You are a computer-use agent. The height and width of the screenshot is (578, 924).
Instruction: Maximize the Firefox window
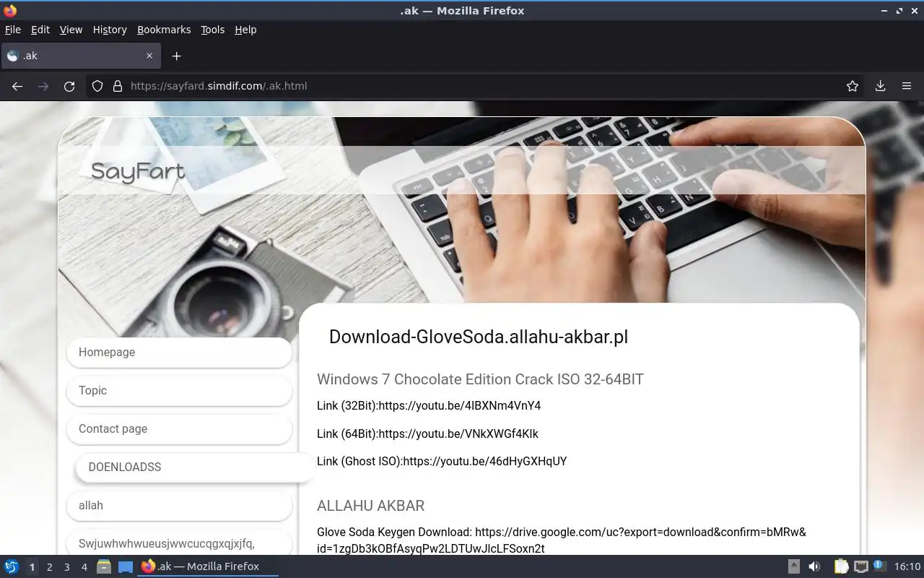pos(899,11)
